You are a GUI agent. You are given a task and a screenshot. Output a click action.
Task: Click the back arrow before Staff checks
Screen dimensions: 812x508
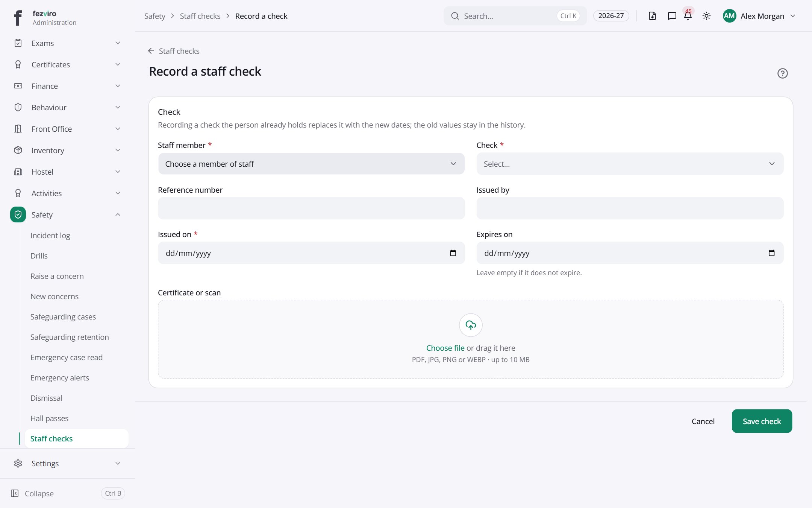coord(151,51)
